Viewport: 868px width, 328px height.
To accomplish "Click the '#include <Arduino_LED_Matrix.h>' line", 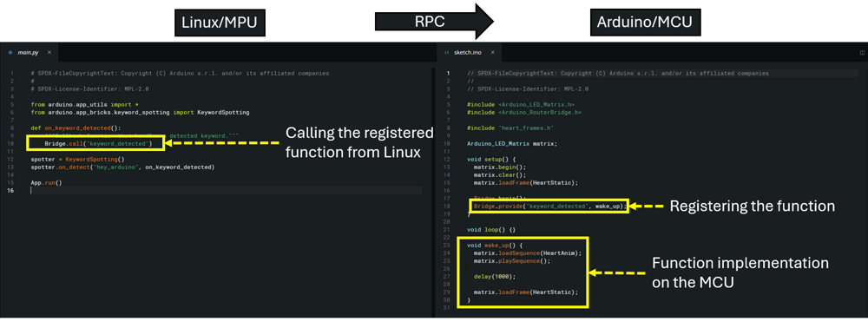I will pos(521,104).
